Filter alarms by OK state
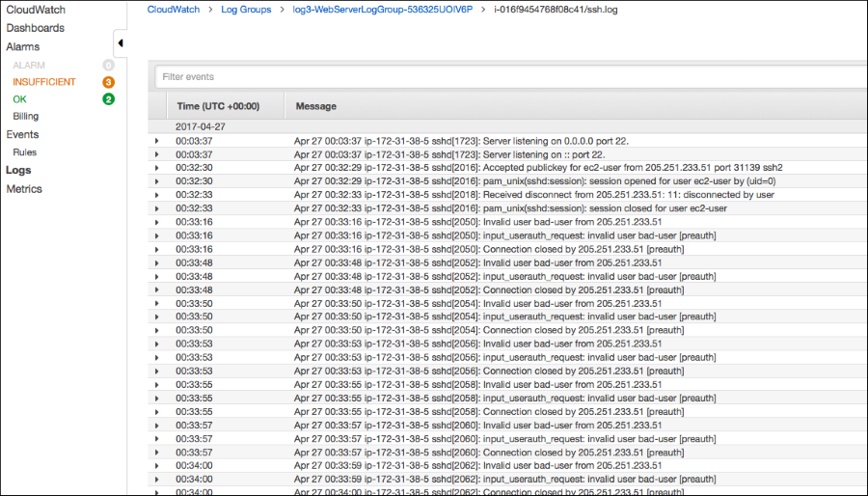The height and width of the screenshot is (496, 868). click(19, 99)
